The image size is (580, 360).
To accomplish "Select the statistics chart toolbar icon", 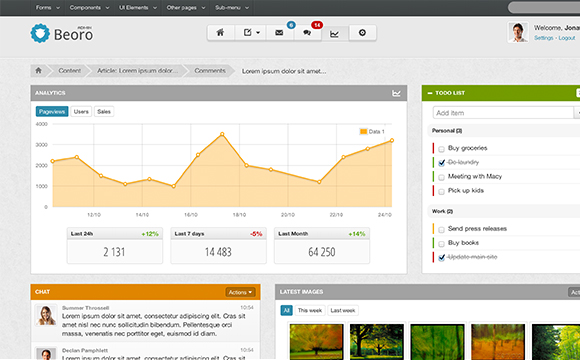I will (x=334, y=34).
